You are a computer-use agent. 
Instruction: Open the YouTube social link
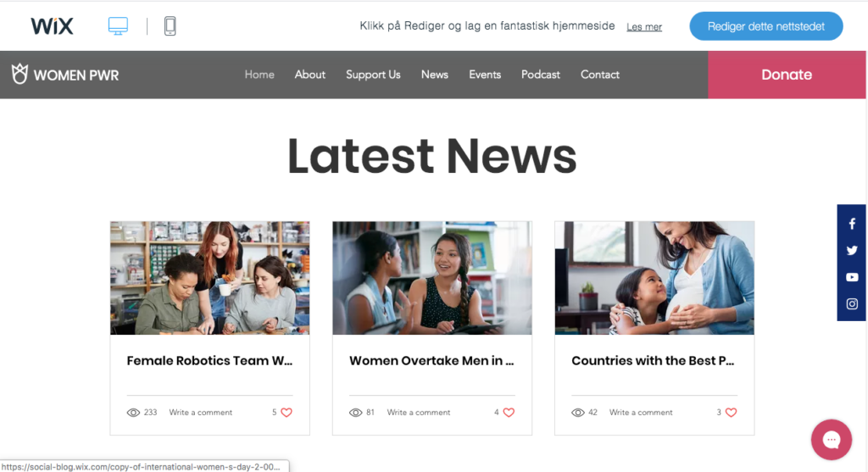pyautogui.click(x=852, y=277)
